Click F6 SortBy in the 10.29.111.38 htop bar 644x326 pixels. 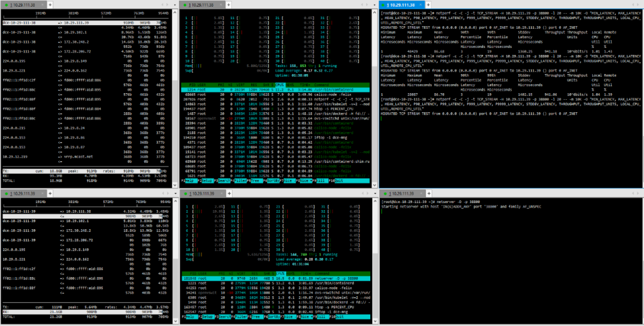coord(272,181)
